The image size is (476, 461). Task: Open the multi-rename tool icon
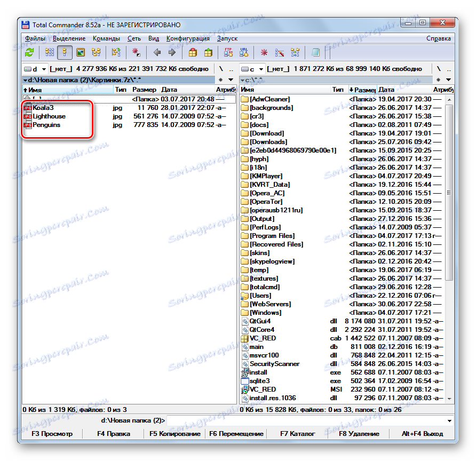tap(279, 52)
